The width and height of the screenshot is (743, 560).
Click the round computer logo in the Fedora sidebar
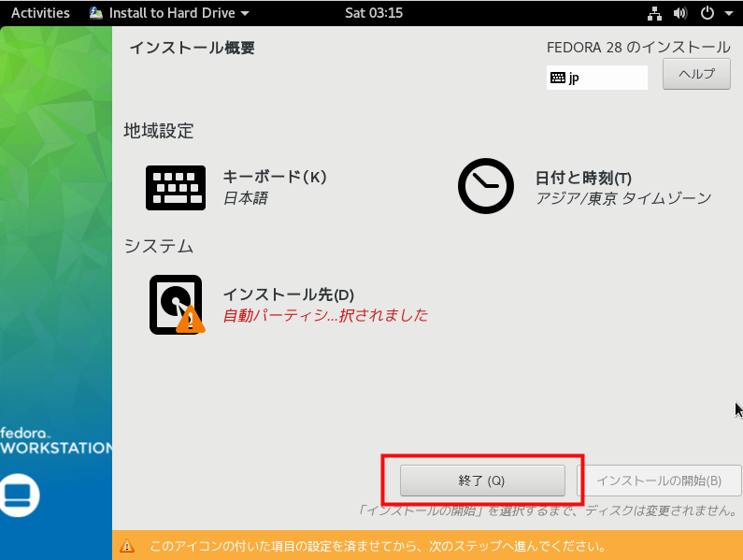tap(19, 495)
